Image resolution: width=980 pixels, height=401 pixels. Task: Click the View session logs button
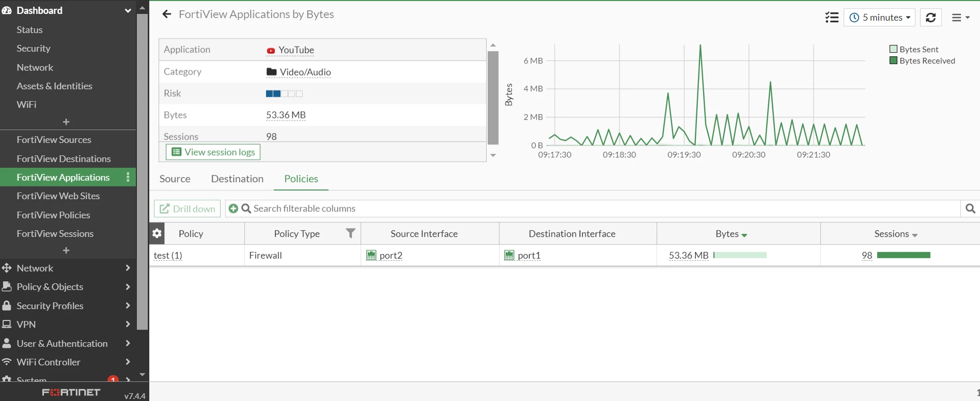tap(213, 152)
